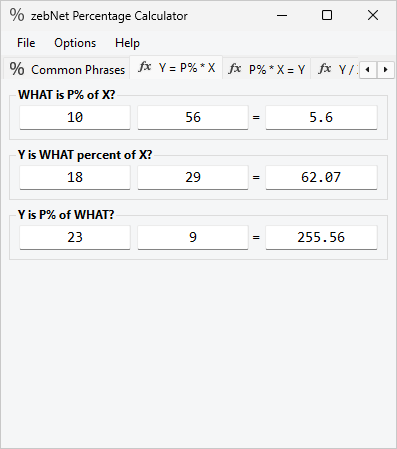This screenshot has height=449, width=397.
Task: Select the X field containing 56
Action: pyautogui.click(x=193, y=117)
